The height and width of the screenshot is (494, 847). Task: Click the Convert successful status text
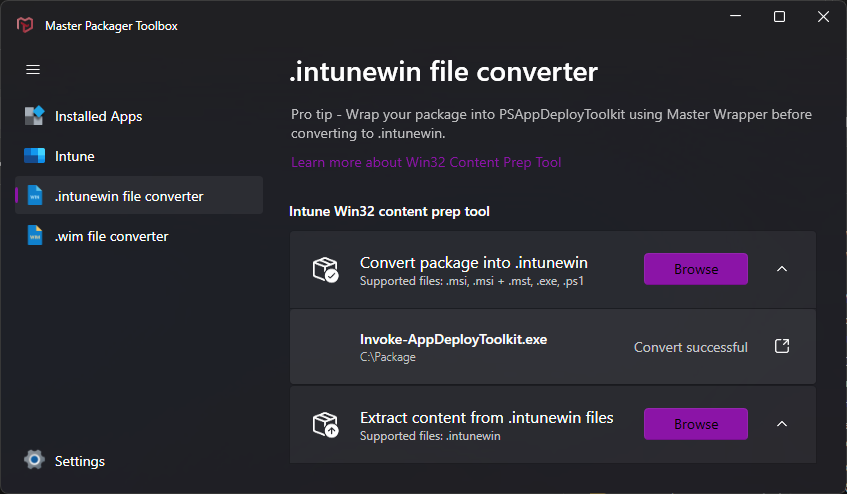(690, 347)
